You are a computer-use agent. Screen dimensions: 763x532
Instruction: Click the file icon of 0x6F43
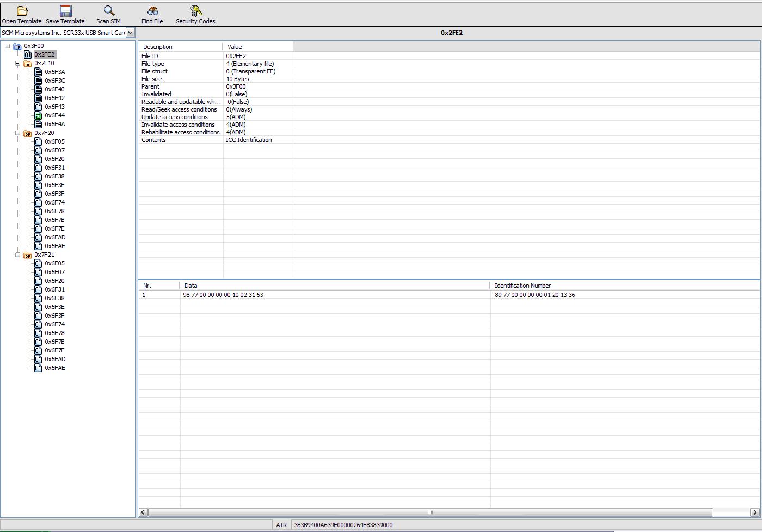tap(38, 107)
